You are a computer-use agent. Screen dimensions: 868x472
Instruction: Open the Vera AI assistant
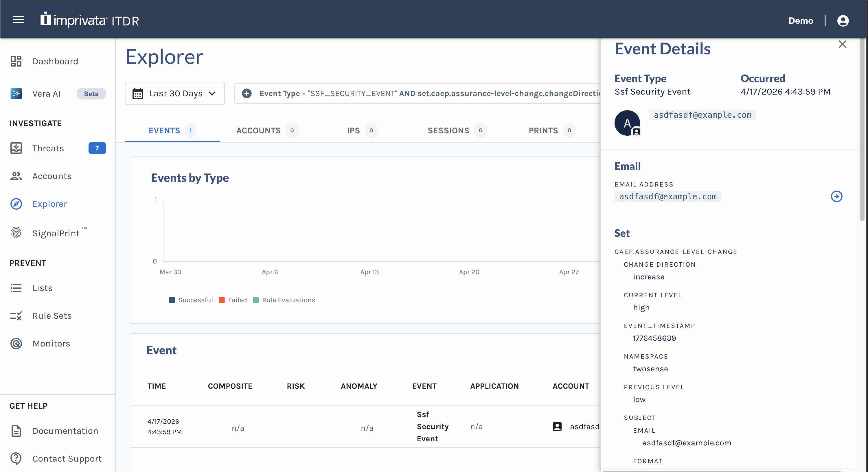(46, 94)
